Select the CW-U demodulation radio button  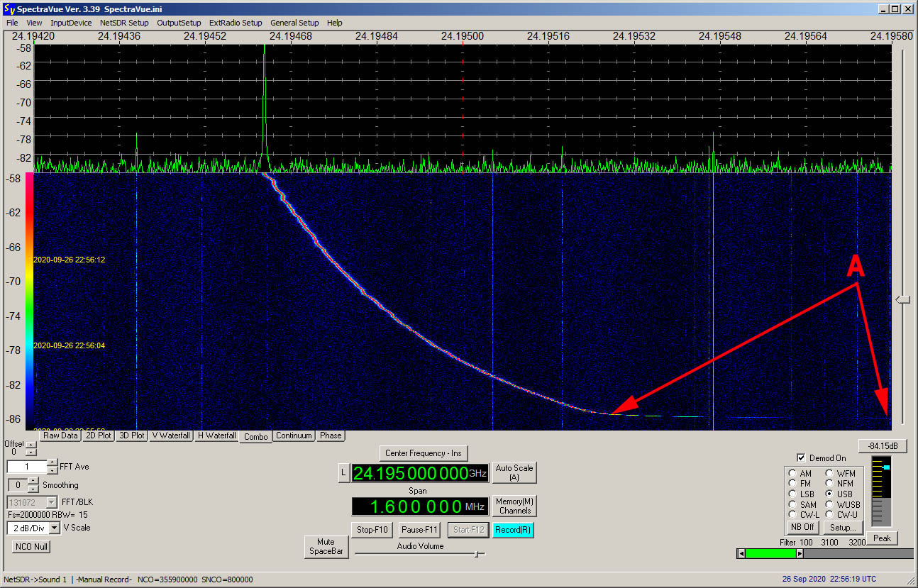(830, 514)
